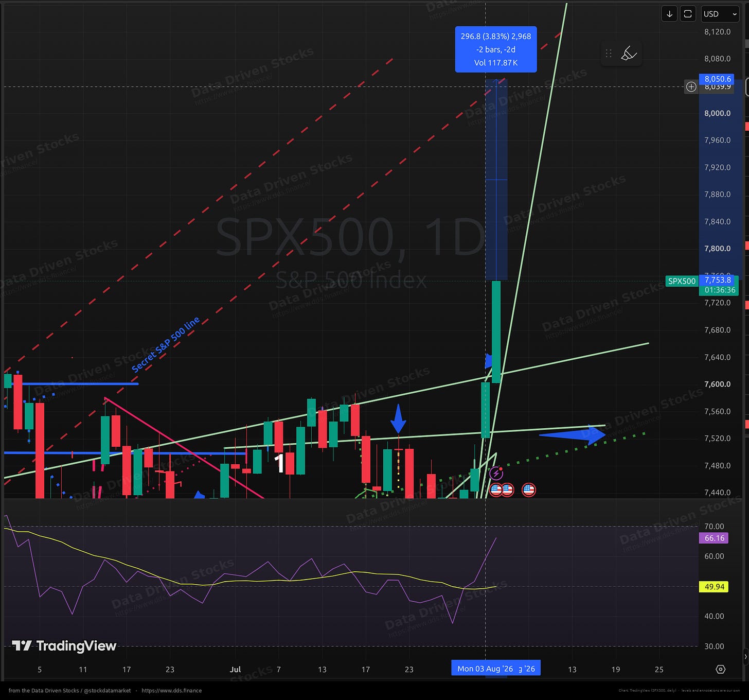Open the isolated US flag event icon
749x700 pixels.
point(529,489)
